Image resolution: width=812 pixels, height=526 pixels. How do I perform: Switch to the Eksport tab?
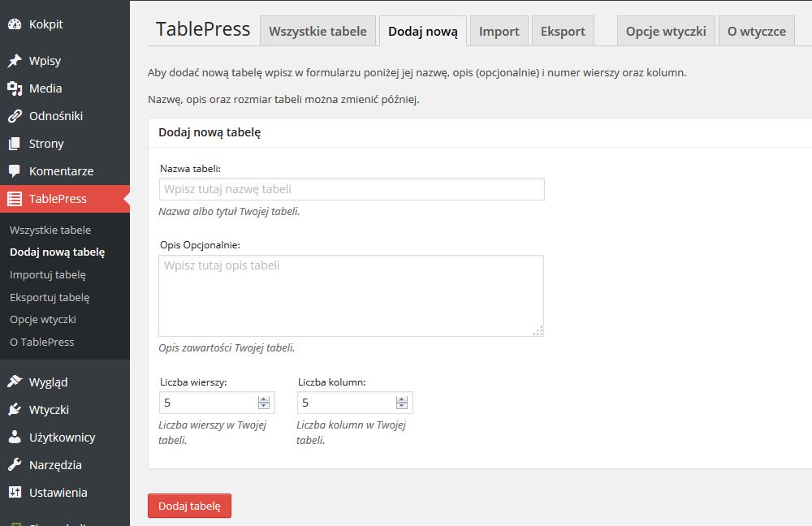coord(563,31)
